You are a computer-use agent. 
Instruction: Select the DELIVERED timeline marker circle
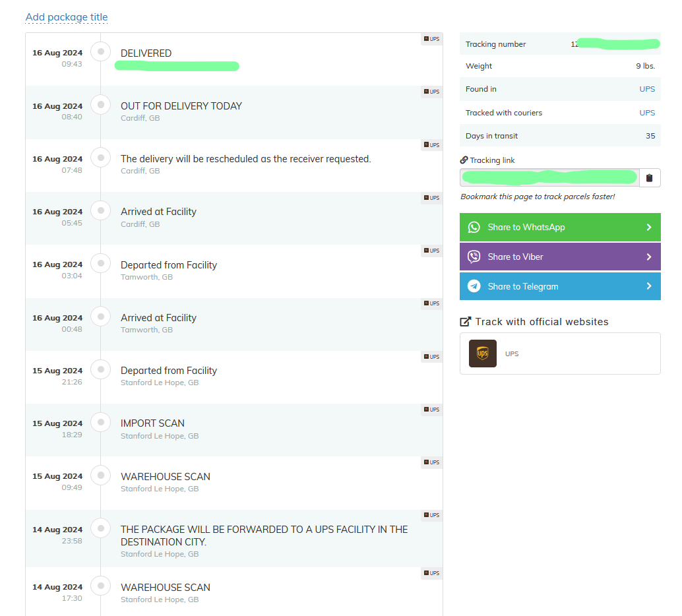pyautogui.click(x=100, y=51)
